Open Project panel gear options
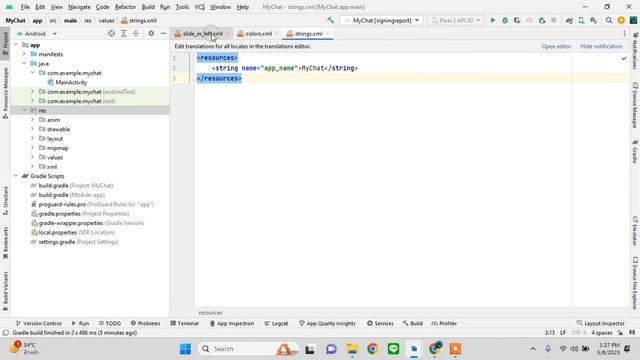This screenshot has height=360, width=640. [x=151, y=33]
